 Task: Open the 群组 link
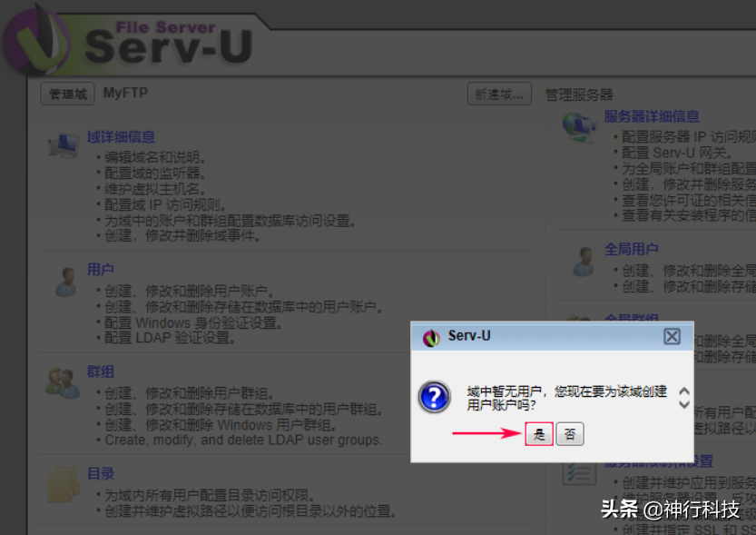100,372
